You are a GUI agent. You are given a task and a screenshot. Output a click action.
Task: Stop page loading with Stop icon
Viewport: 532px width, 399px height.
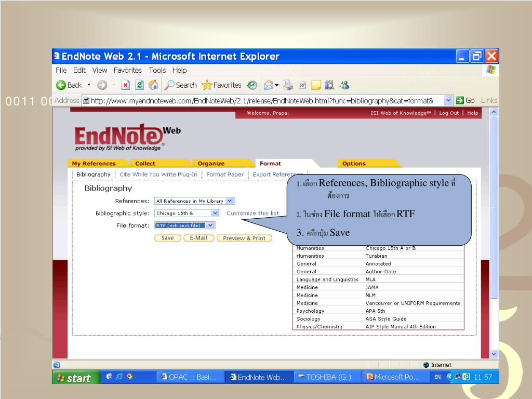pyautogui.click(x=126, y=85)
